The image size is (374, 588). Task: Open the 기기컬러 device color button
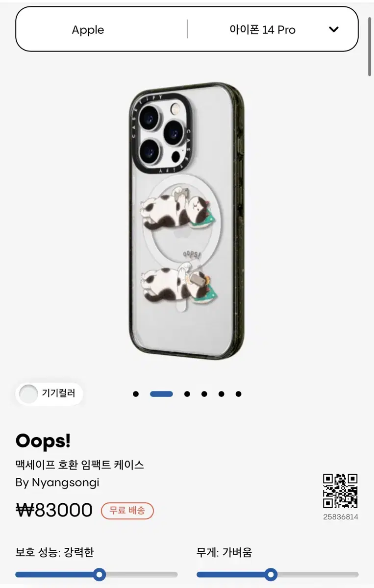point(49,394)
